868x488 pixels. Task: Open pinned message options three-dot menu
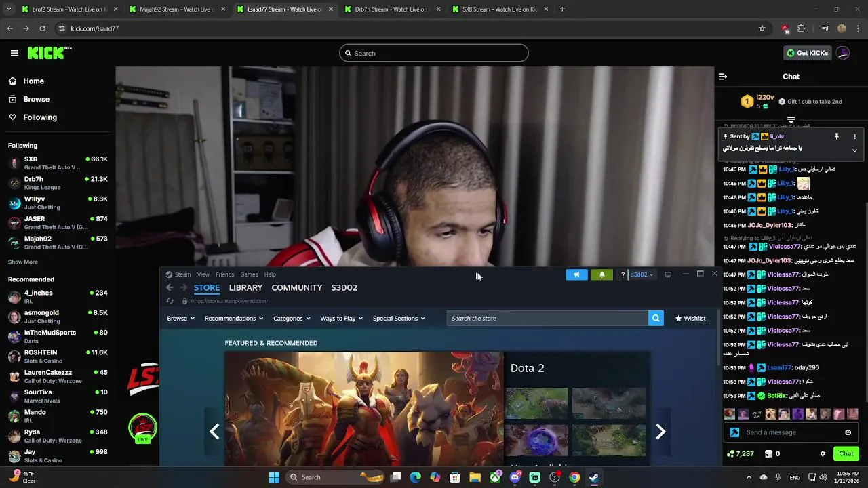point(854,136)
